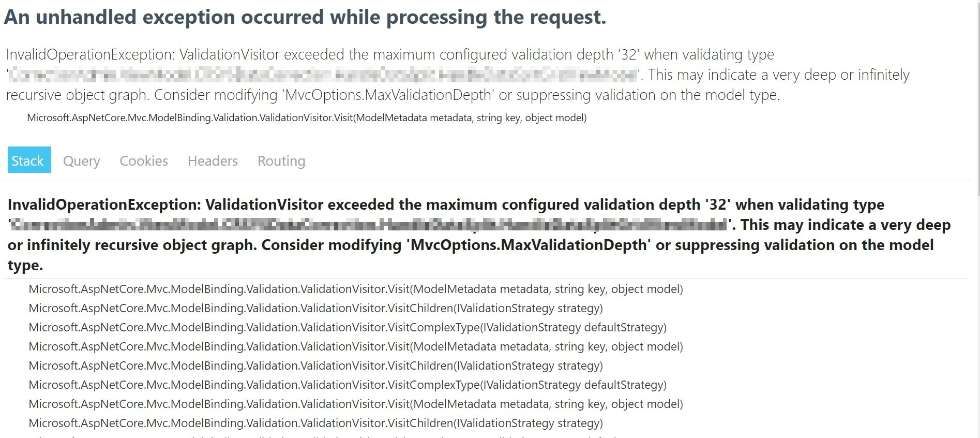Click the top summary Visit stack frame line
980x438 pixels.
(307, 118)
